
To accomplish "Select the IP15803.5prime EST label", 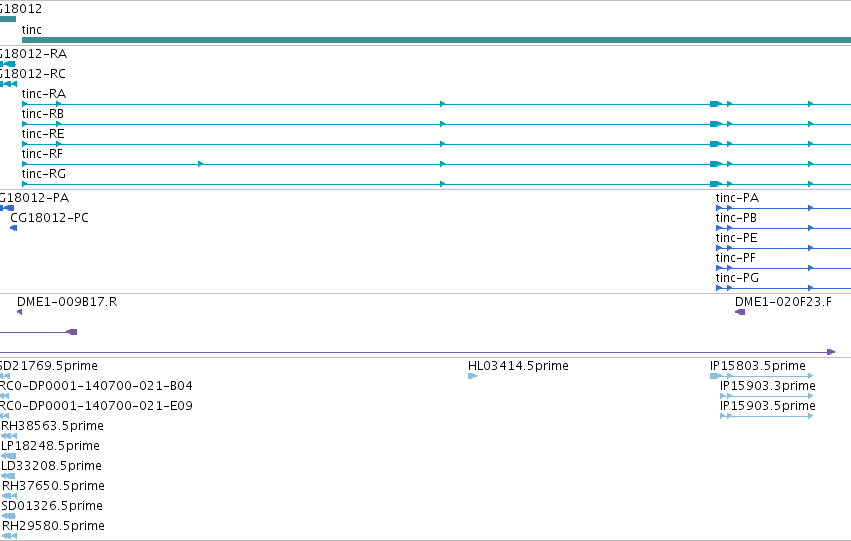I will [758, 366].
